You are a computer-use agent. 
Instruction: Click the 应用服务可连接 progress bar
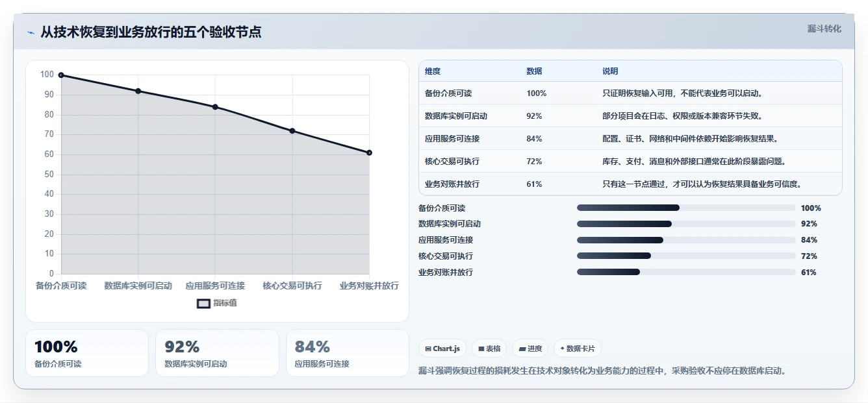click(686, 240)
